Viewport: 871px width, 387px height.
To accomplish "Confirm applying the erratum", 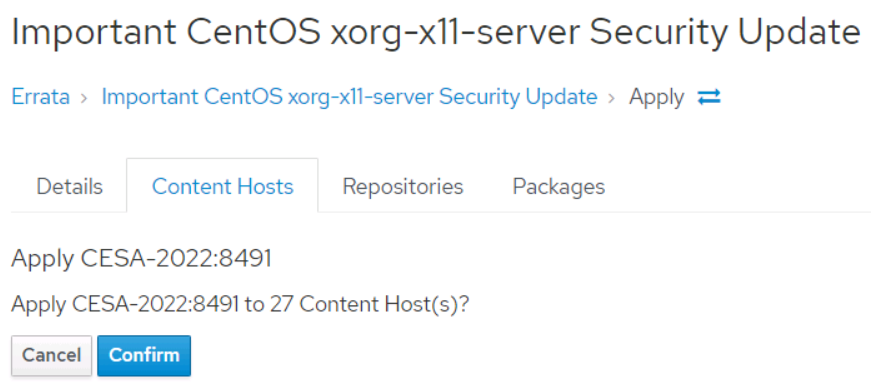I will 144,355.
